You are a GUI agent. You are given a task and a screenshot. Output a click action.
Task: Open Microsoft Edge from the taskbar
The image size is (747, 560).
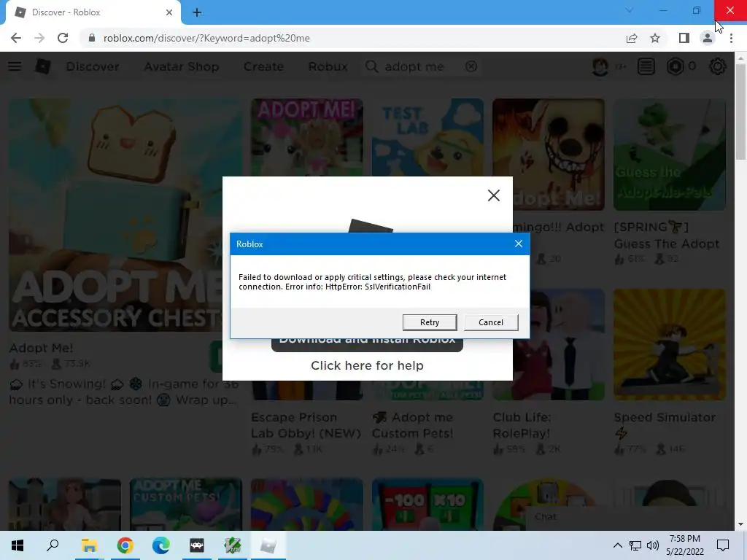click(x=161, y=545)
